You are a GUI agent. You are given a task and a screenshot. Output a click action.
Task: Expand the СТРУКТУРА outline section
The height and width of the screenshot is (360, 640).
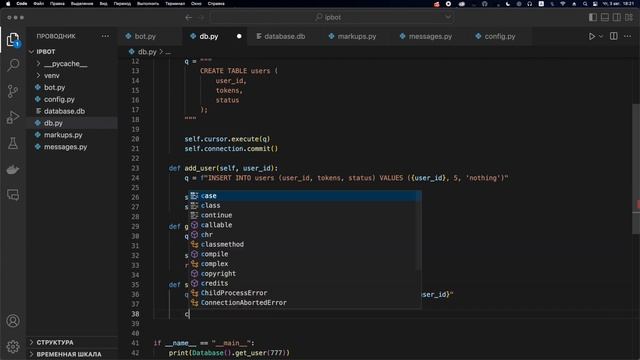pos(73,342)
